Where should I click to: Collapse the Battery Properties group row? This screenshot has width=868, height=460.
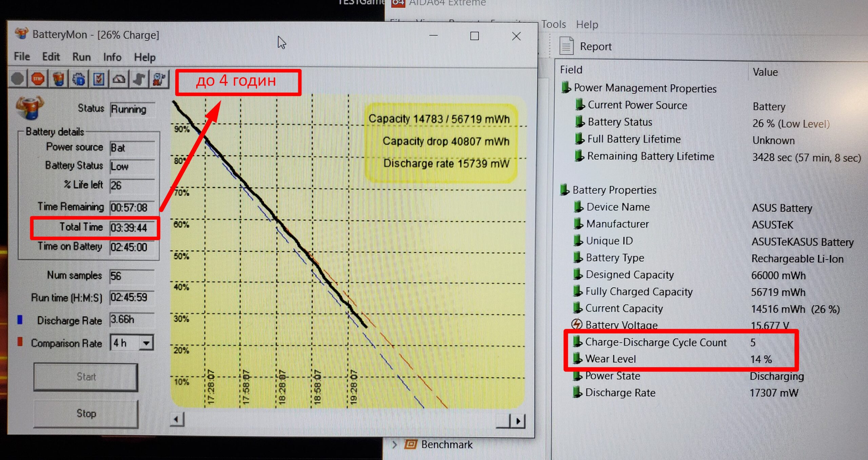(x=614, y=190)
